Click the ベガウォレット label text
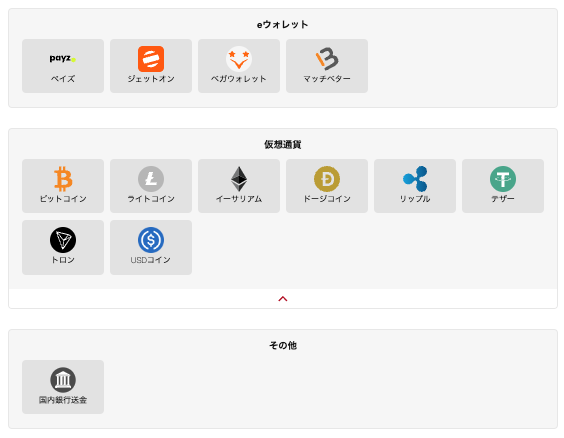The image size is (564, 438). pos(239,79)
